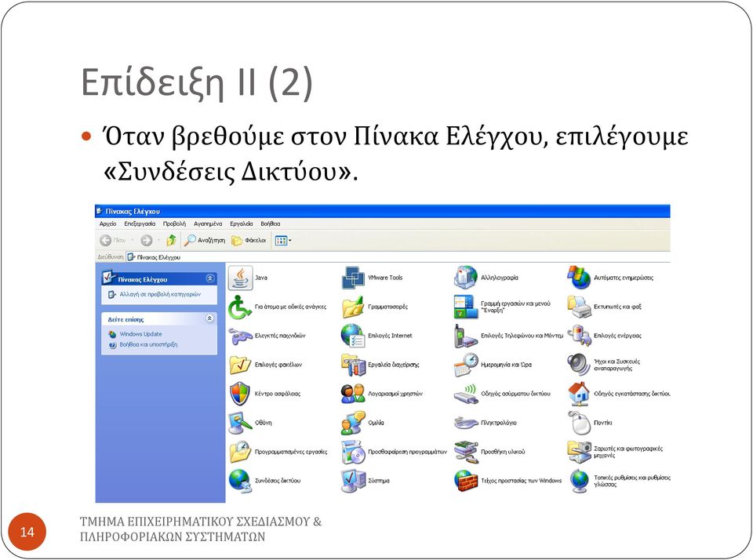Click the address bar showing Πίνακας Ελέγχου
Screen dimensions: 753x560
[x=398, y=257]
